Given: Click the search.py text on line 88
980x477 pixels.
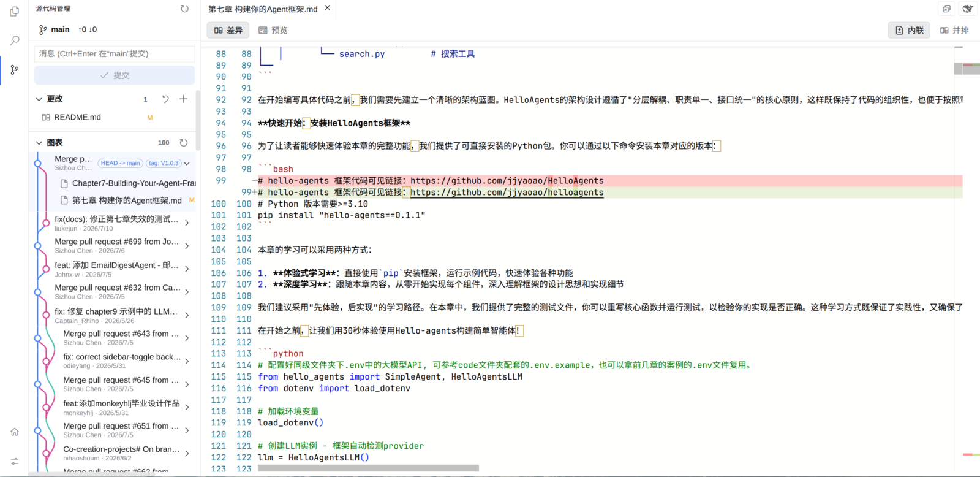Looking at the screenshot, I should pos(362,54).
